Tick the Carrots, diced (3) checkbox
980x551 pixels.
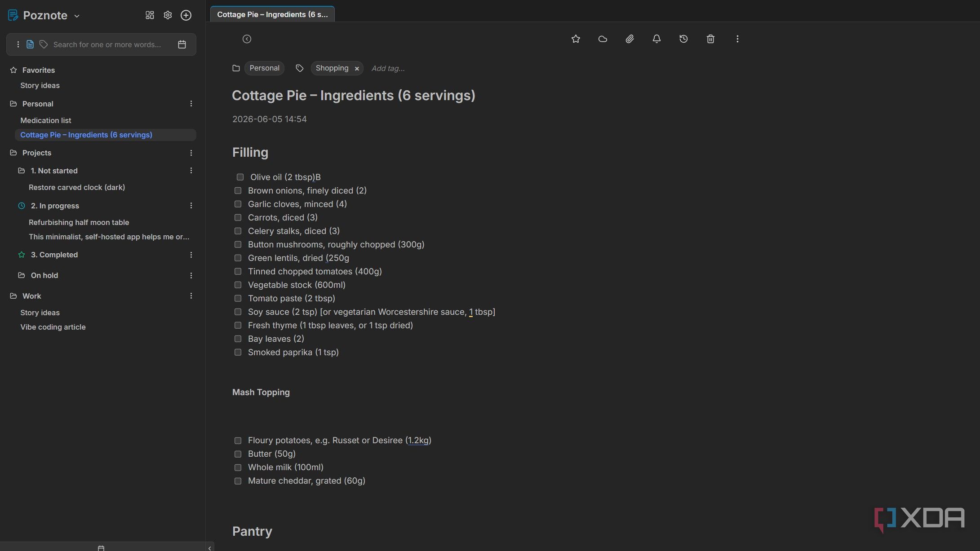tap(238, 218)
